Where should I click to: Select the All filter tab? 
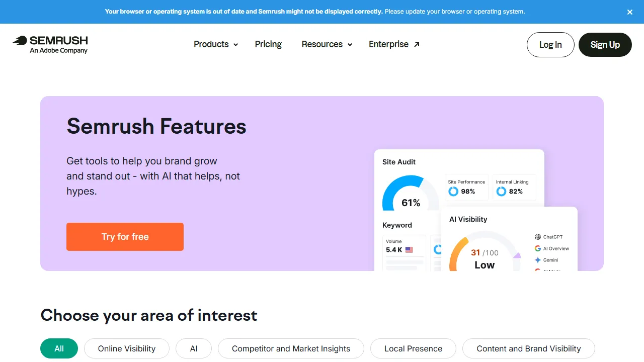click(x=59, y=348)
